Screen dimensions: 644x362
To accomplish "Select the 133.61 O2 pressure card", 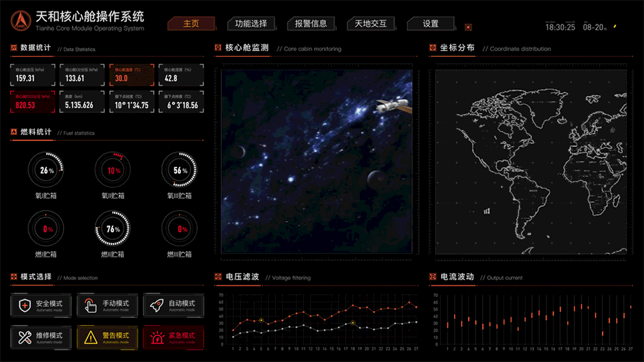I will click(x=82, y=75).
